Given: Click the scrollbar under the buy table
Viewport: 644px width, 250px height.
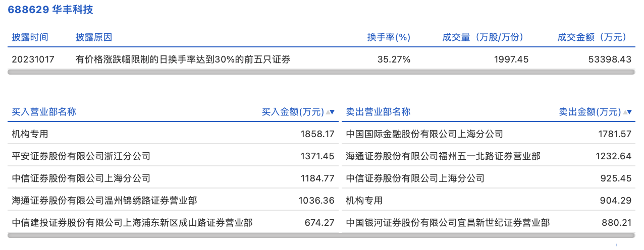Looking at the screenshot, I should click(173, 235).
